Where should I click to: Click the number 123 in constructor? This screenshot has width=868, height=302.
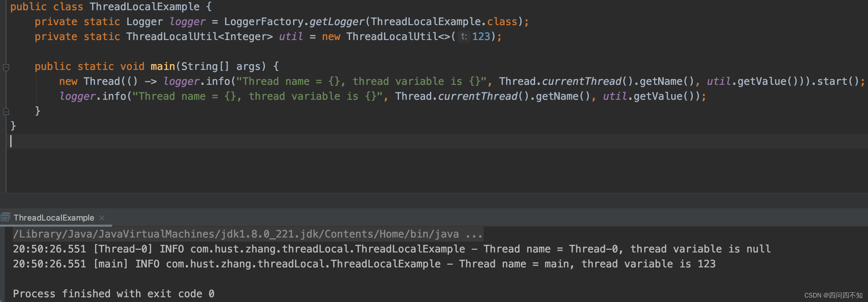[481, 36]
